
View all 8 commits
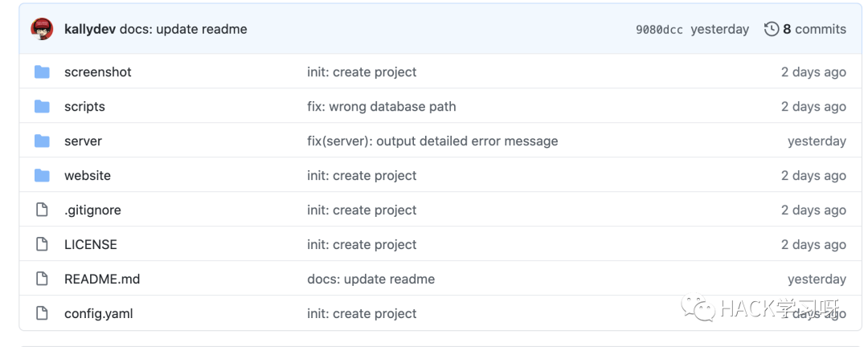[813, 29]
